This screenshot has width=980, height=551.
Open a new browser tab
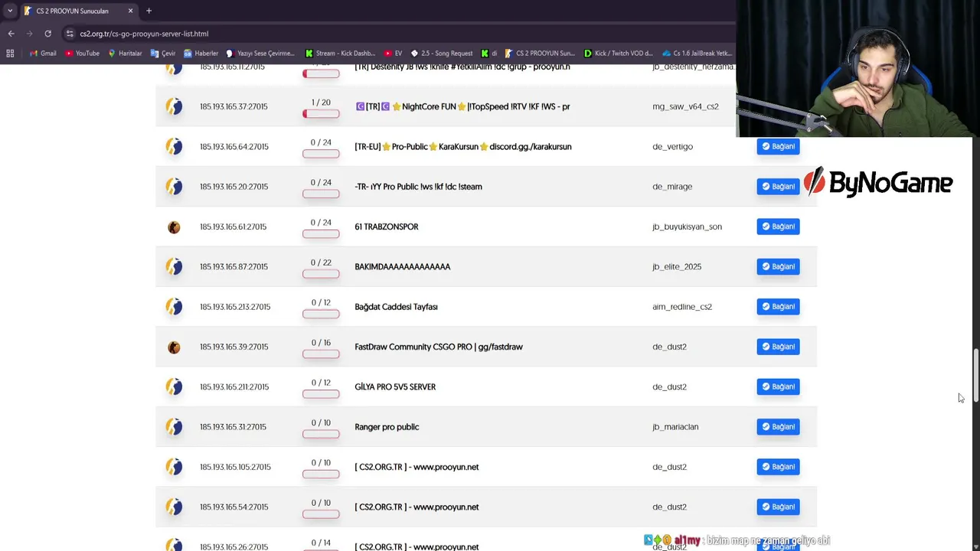(149, 11)
